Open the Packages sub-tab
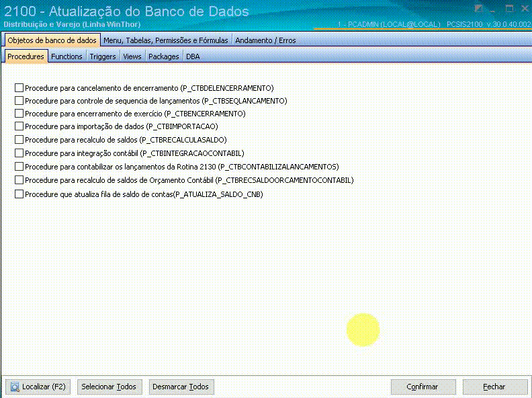The width and height of the screenshot is (532, 398). tap(163, 56)
